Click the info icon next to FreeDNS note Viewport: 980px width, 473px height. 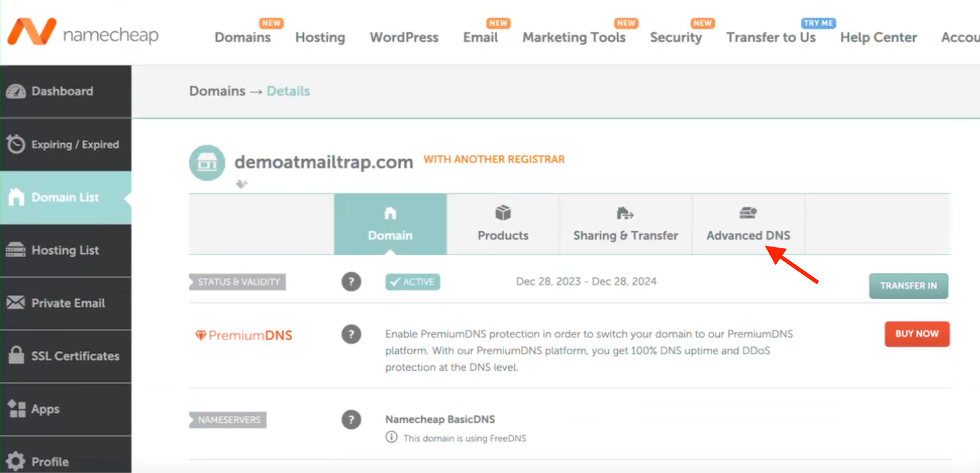pyautogui.click(x=391, y=438)
